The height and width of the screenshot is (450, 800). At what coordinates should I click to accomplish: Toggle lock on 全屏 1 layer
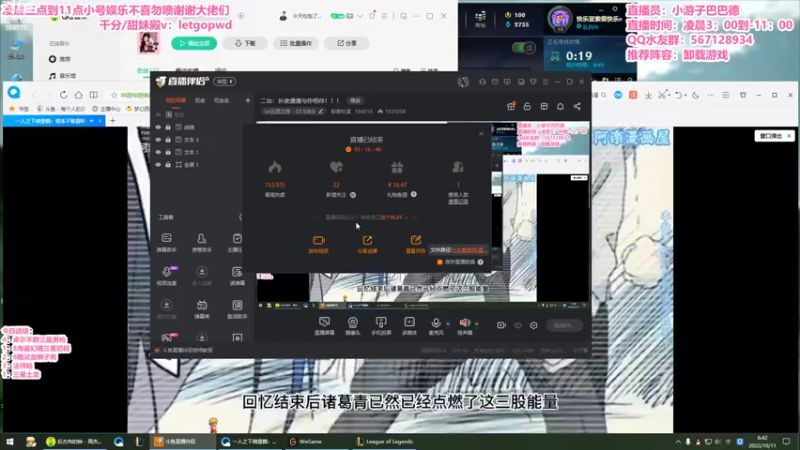point(168,165)
